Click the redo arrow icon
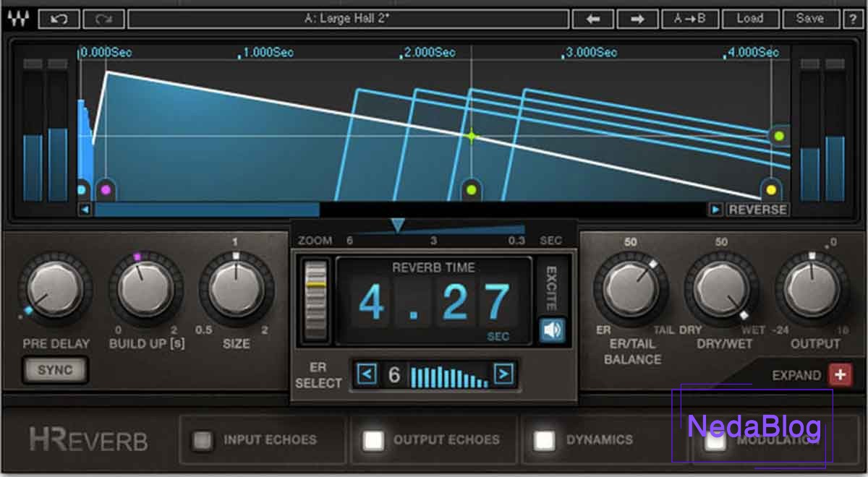The width and height of the screenshot is (868, 477). [103, 19]
